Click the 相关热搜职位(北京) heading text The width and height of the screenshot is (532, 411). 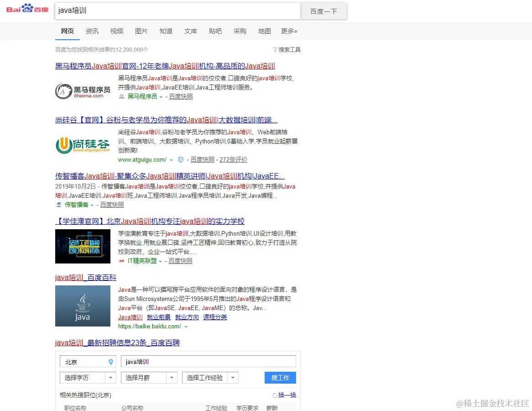point(85,395)
